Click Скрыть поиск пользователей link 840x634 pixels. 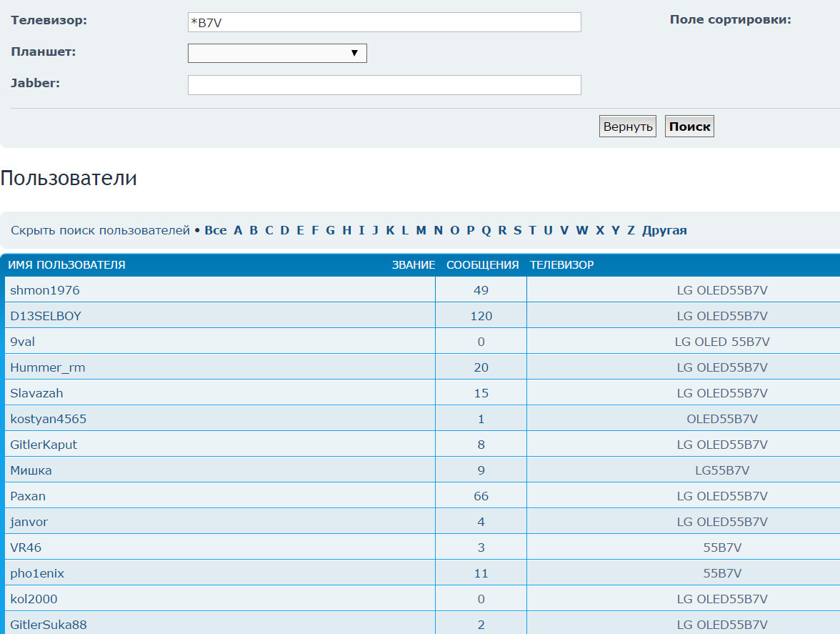[x=100, y=230]
